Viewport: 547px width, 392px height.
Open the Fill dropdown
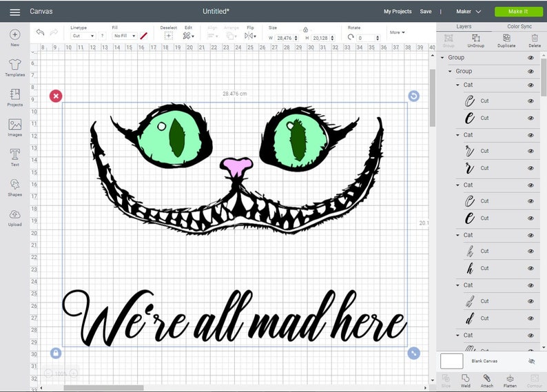point(125,36)
